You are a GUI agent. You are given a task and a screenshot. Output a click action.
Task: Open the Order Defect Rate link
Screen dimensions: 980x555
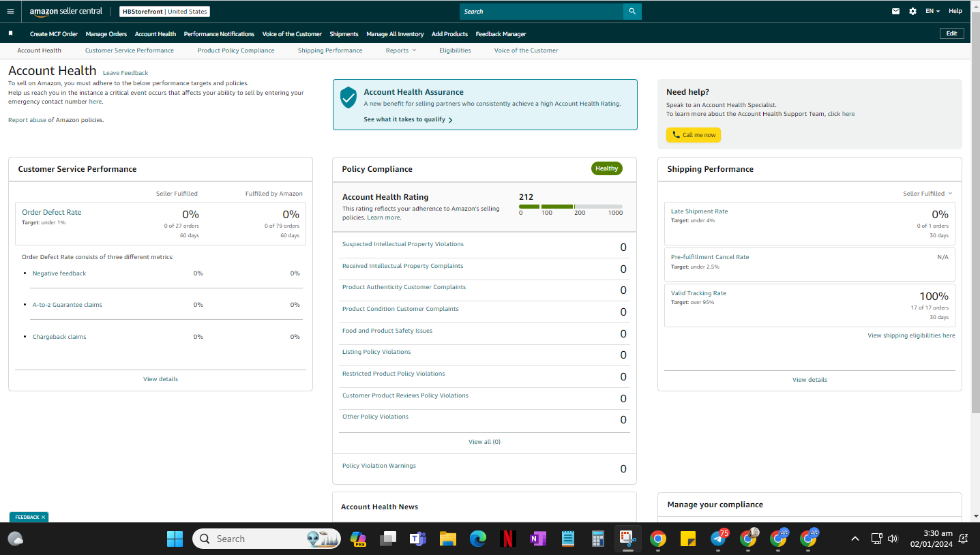(51, 212)
